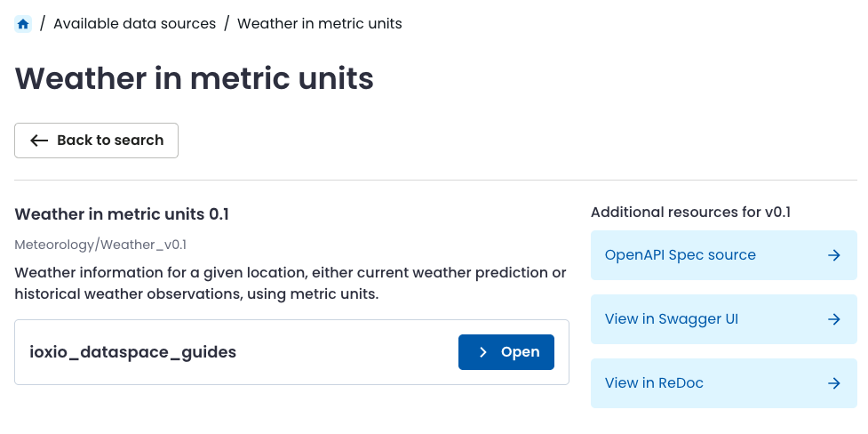The image size is (868, 434).
Task: Click the arrow icon on View in Swagger UI
Action: click(x=833, y=319)
